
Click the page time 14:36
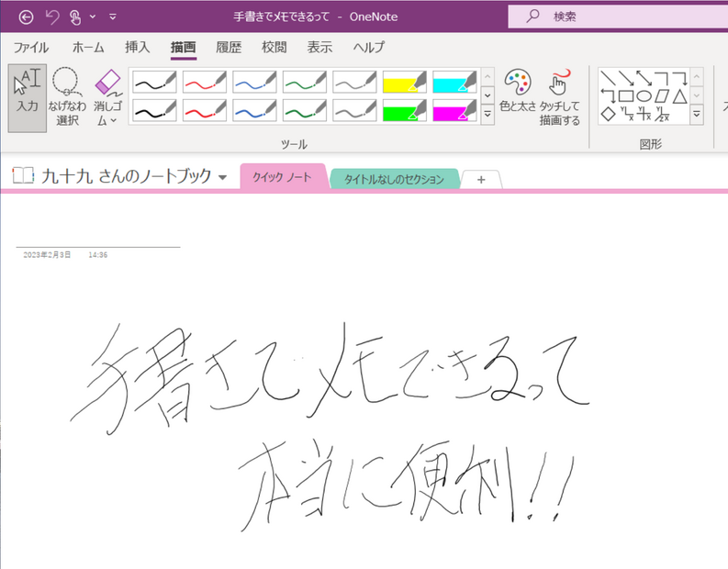coord(98,255)
